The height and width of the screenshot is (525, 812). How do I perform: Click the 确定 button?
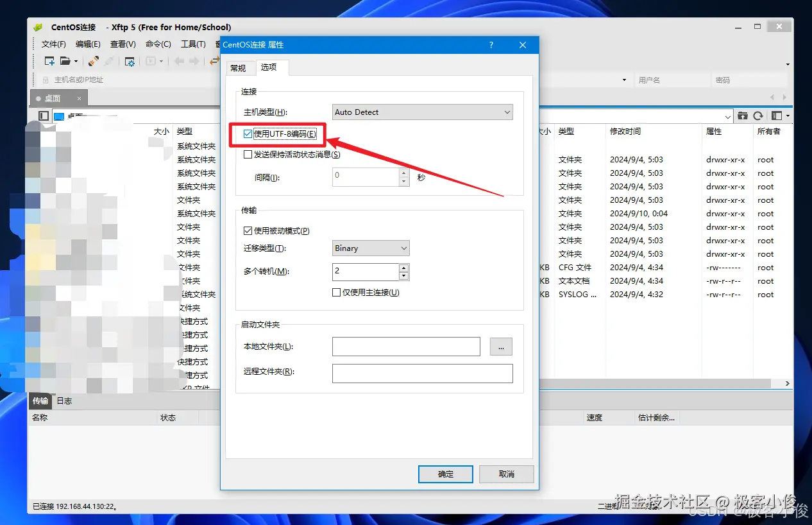point(445,474)
